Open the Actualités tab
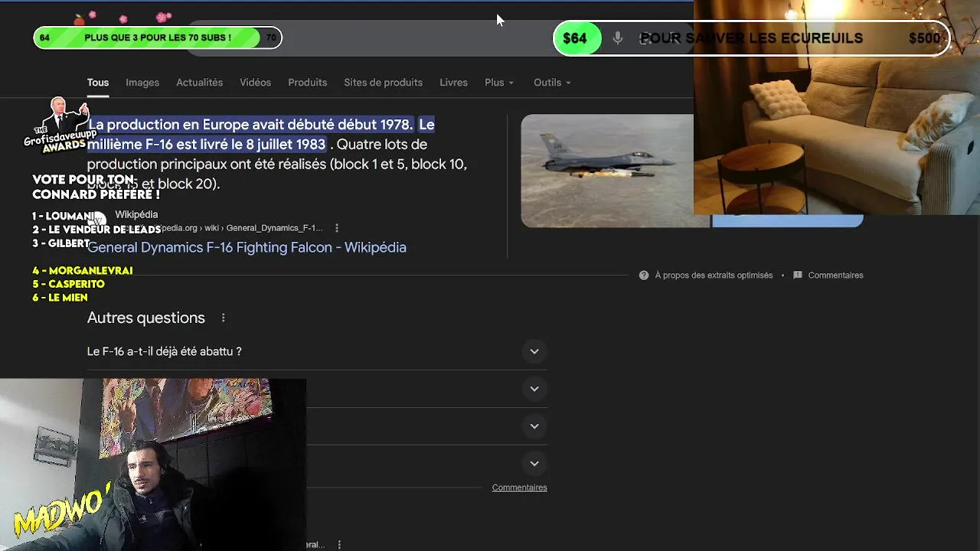Viewport: 980px width, 551px height. point(199,83)
